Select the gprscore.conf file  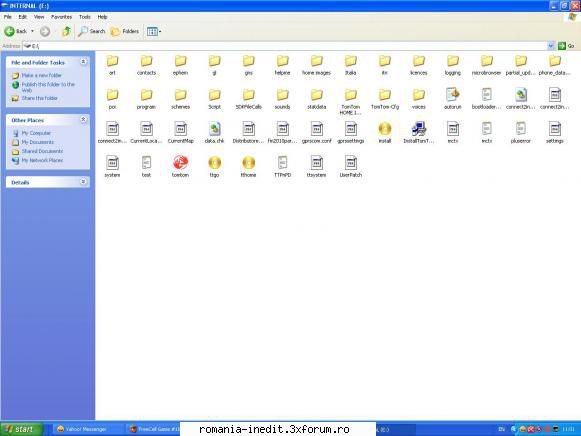[316, 133]
